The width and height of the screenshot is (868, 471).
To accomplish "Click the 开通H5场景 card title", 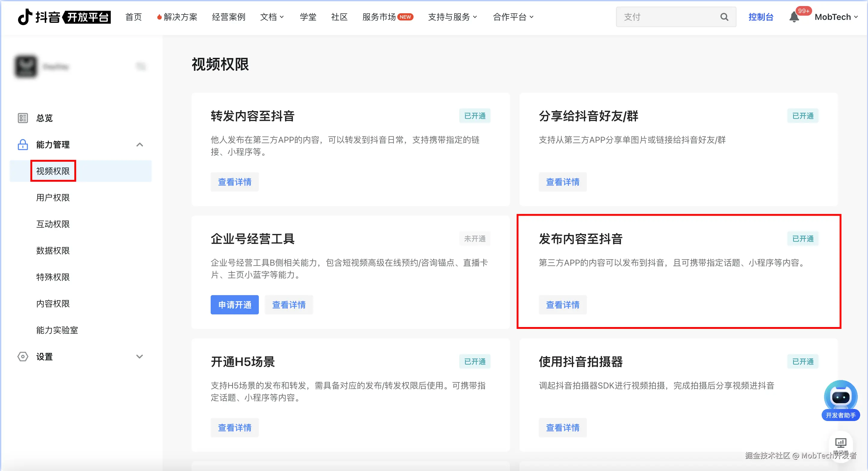I will tap(243, 362).
